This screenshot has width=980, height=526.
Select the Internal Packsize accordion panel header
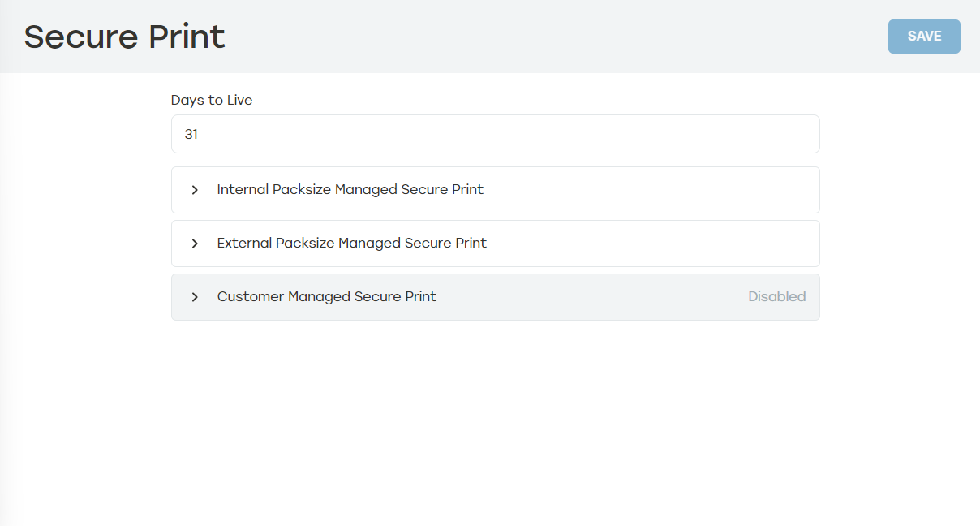[x=495, y=190]
